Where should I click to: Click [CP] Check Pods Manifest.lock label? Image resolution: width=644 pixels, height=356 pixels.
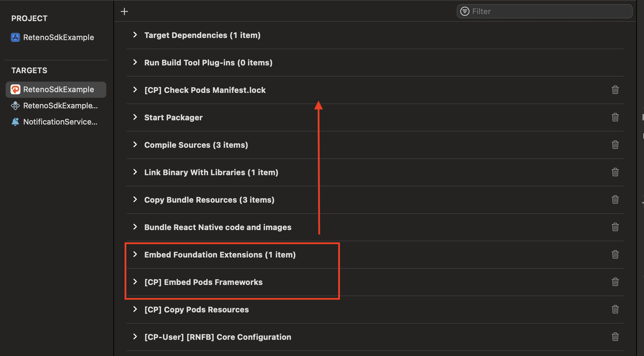click(x=205, y=90)
